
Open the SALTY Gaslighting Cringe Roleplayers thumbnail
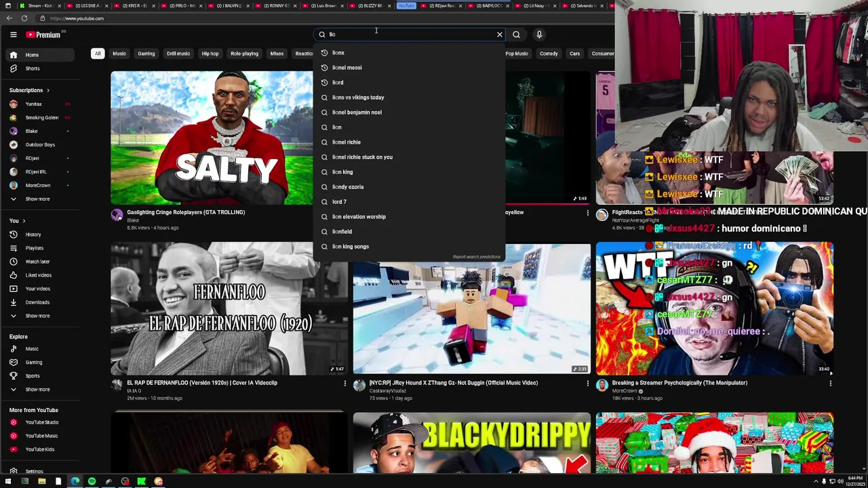(x=212, y=138)
